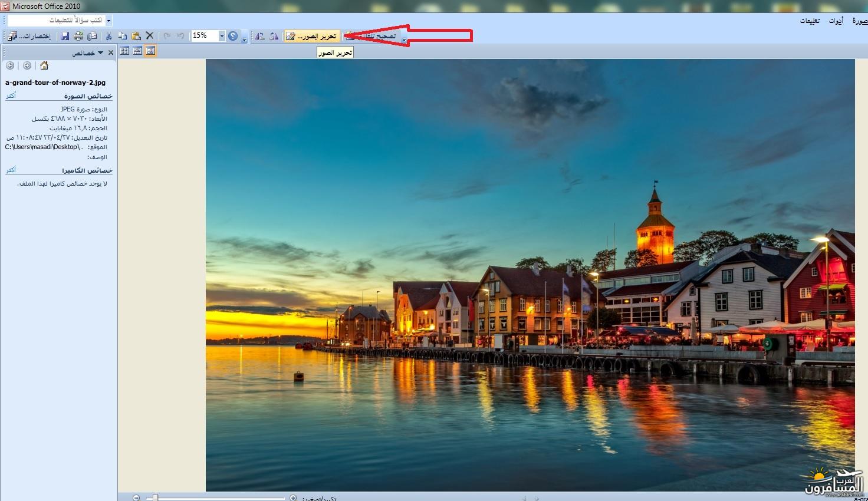Click the zoom slider handle at bottom
Viewport: 868px width, 501px height.
click(x=155, y=497)
